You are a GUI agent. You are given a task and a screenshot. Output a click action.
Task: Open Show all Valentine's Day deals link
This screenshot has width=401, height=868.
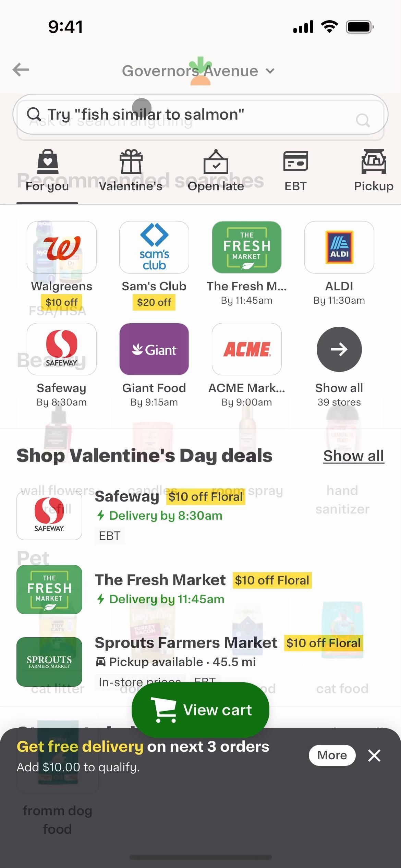(x=353, y=456)
